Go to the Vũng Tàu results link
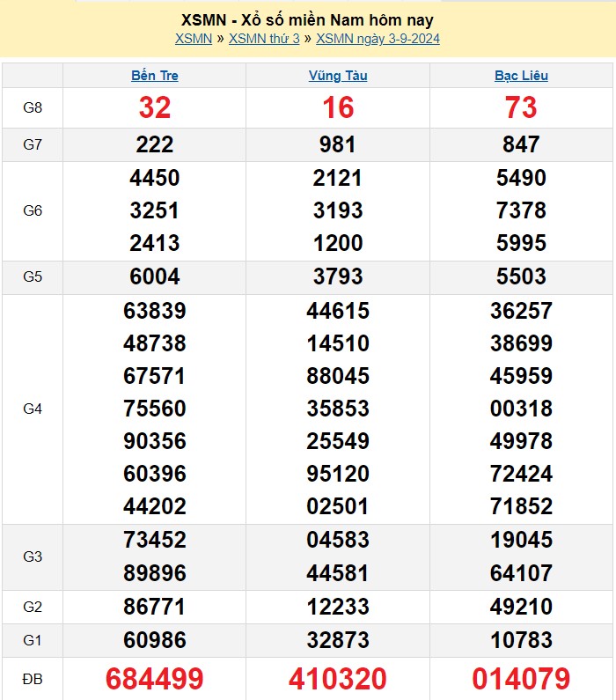The height and width of the screenshot is (700, 616). (x=338, y=76)
